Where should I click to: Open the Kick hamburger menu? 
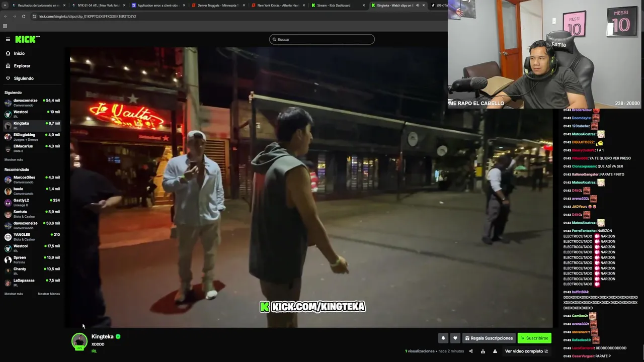click(x=8, y=39)
